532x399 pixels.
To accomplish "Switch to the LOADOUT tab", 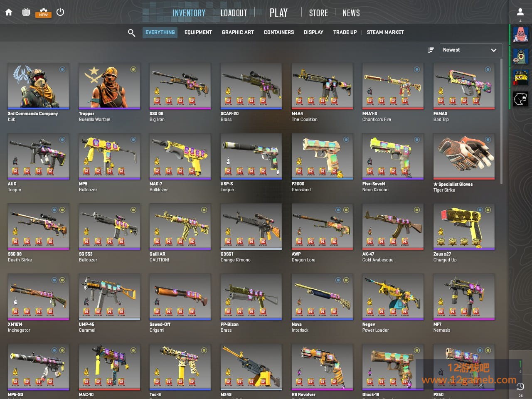I will click(x=234, y=13).
